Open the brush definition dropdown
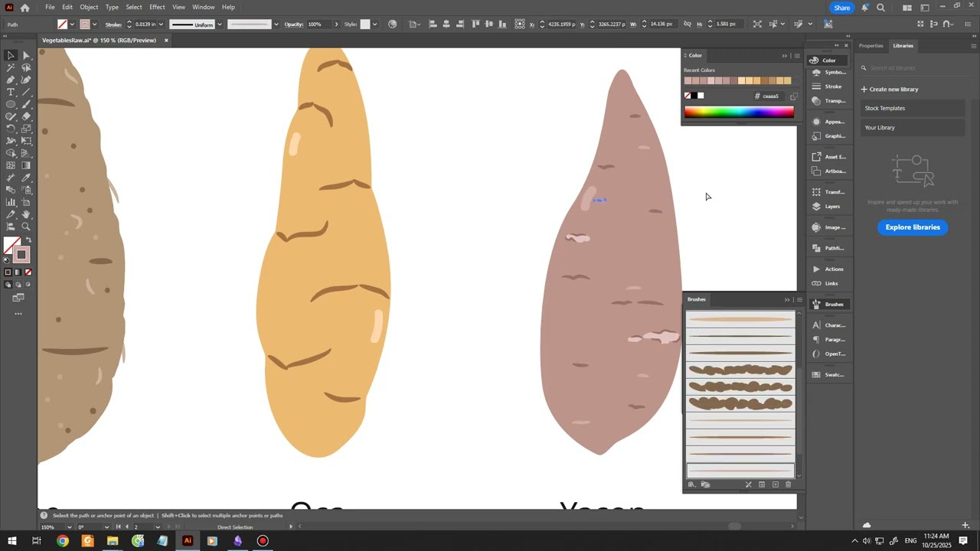 [276, 24]
